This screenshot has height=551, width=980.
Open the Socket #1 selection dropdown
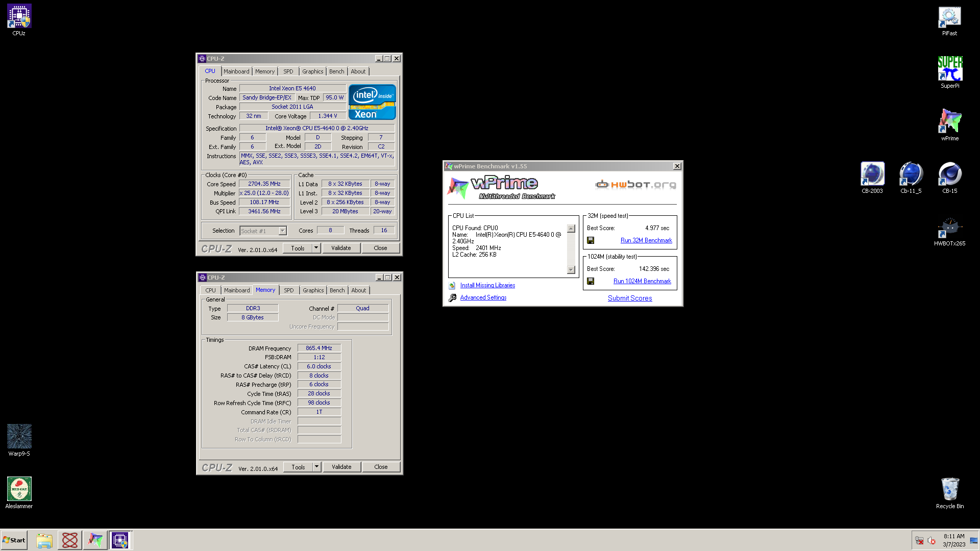[263, 231]
